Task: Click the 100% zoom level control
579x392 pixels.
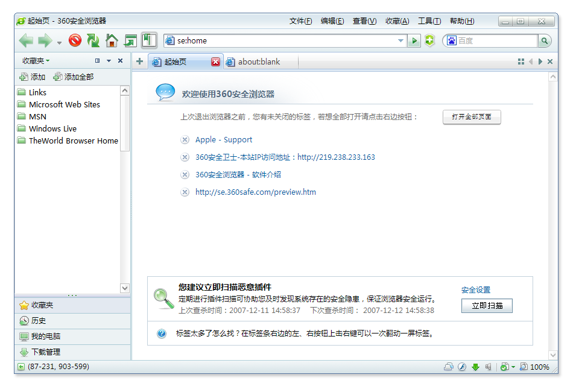Action: tap(534, 367)
